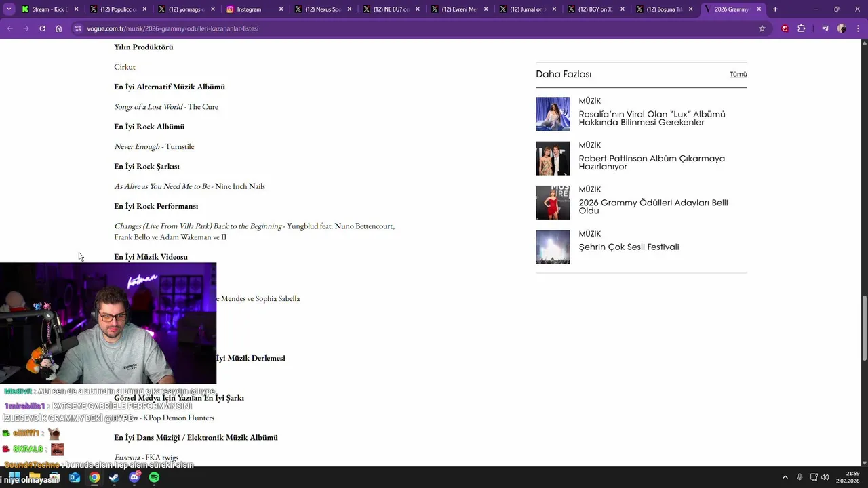Open the media control icon in toolbar
Screen dimensions: 868x488
coord(825,28)
